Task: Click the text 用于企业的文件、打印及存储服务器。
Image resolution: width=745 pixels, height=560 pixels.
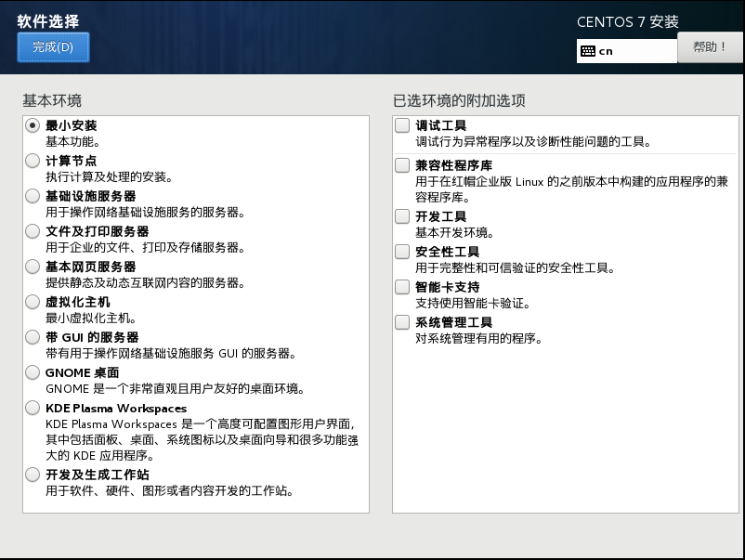Action: pos(145,247)
